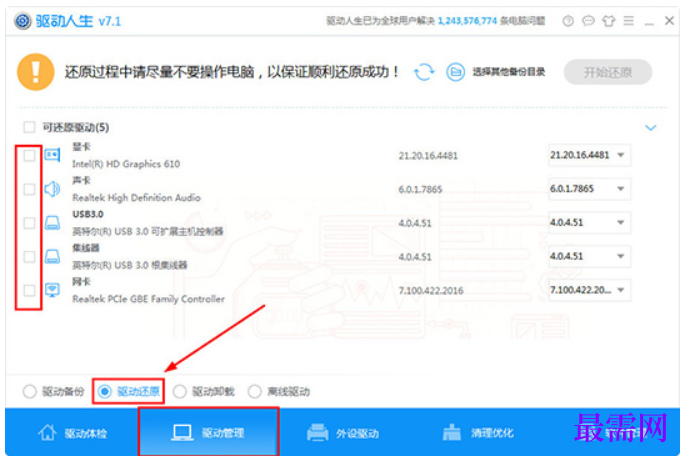Check the Intel HD Graphics 610 checkbox

[x=29, y=155]
